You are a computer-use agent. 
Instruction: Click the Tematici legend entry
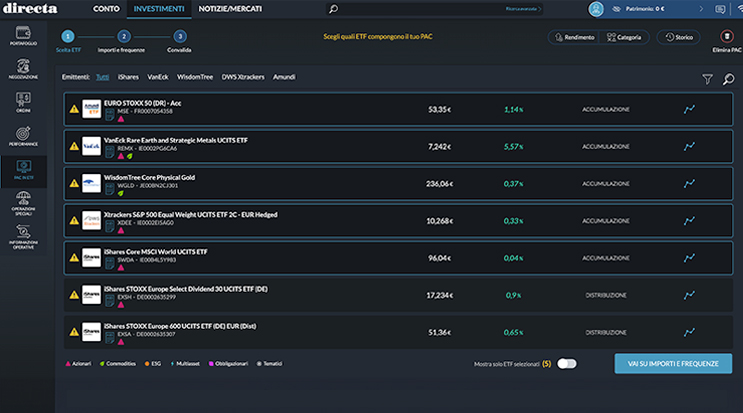pyautogui.click(x=270, y=364)
